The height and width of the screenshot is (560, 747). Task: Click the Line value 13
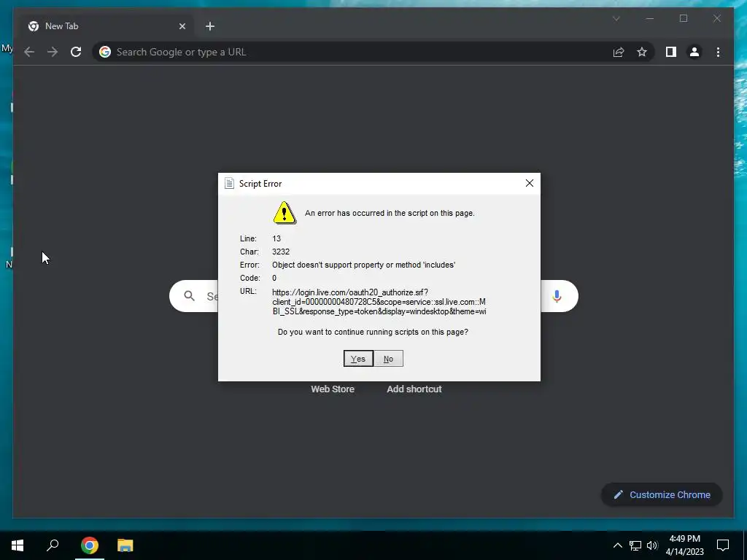tap(276, 238)
